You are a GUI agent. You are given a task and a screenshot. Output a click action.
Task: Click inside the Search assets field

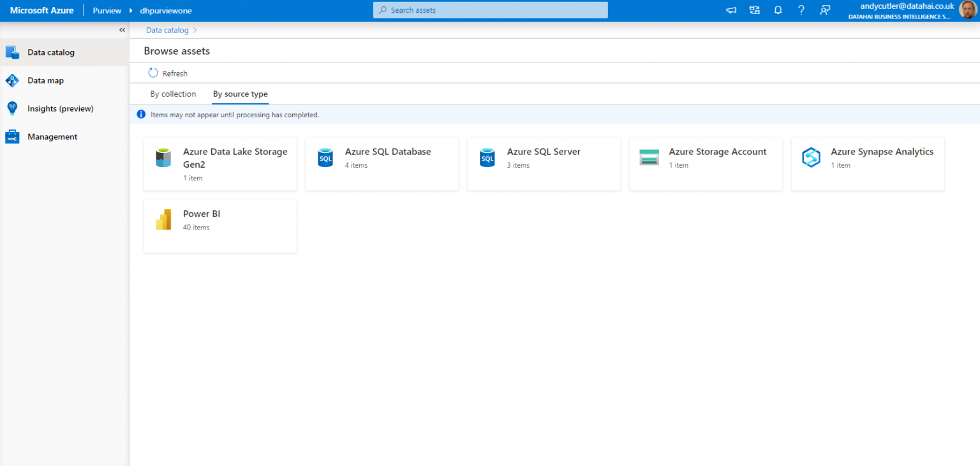490,10
